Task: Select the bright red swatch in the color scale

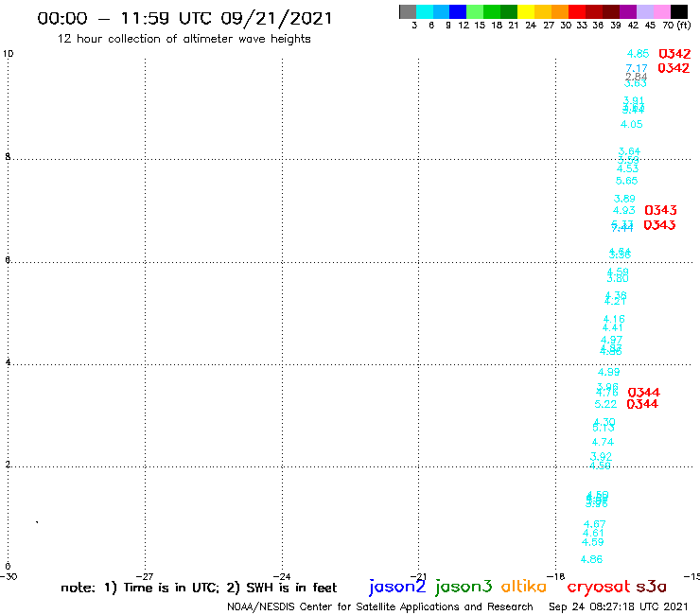Action: coord(577,11)
